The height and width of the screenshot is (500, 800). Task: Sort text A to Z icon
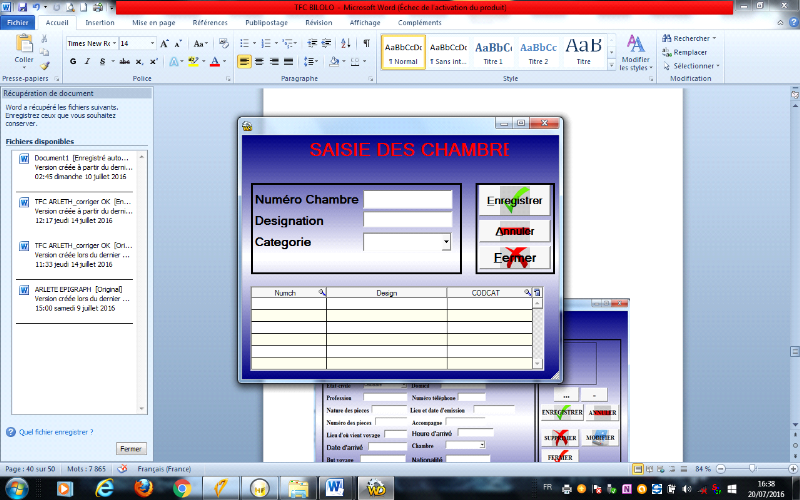345,44
